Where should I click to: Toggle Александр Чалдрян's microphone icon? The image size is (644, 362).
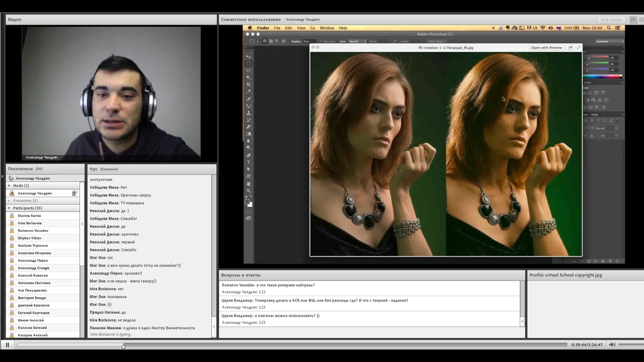coord(75,193)
